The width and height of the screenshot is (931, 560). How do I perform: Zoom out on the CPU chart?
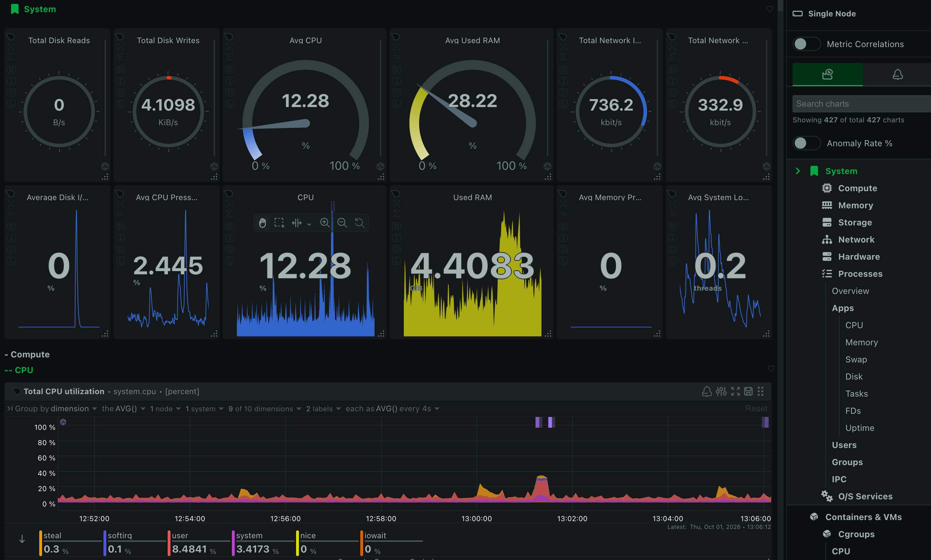342,223
